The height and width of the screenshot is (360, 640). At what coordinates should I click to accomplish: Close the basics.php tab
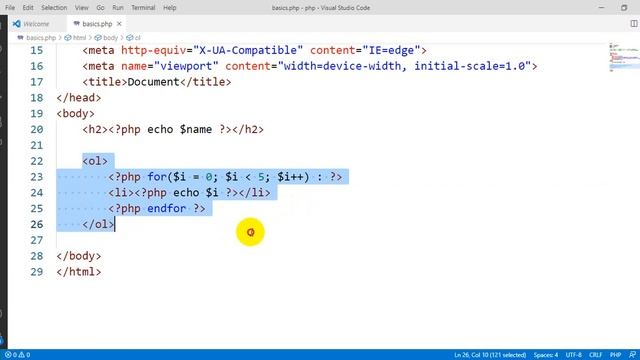coord(119,24)
